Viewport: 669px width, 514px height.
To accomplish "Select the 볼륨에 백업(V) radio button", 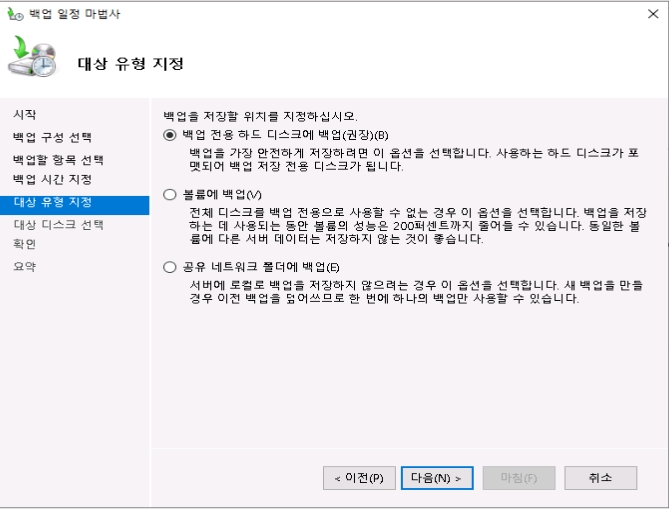I will (x=169, y=195).
